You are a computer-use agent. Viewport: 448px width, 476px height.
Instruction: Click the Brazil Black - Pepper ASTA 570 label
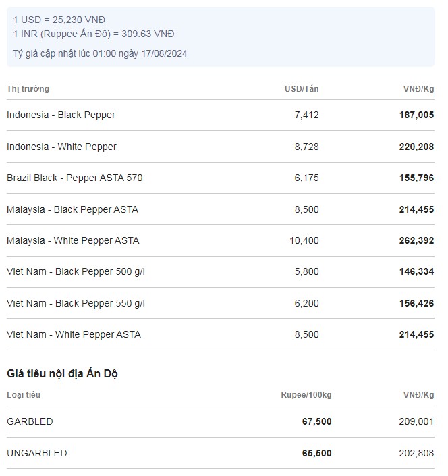coord(74,178)
